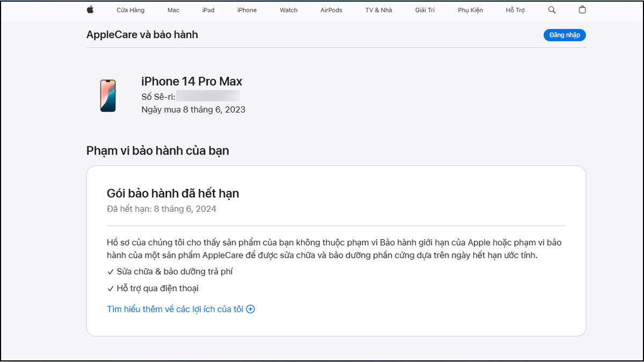Go to the iPad menu item

point(208,10)
